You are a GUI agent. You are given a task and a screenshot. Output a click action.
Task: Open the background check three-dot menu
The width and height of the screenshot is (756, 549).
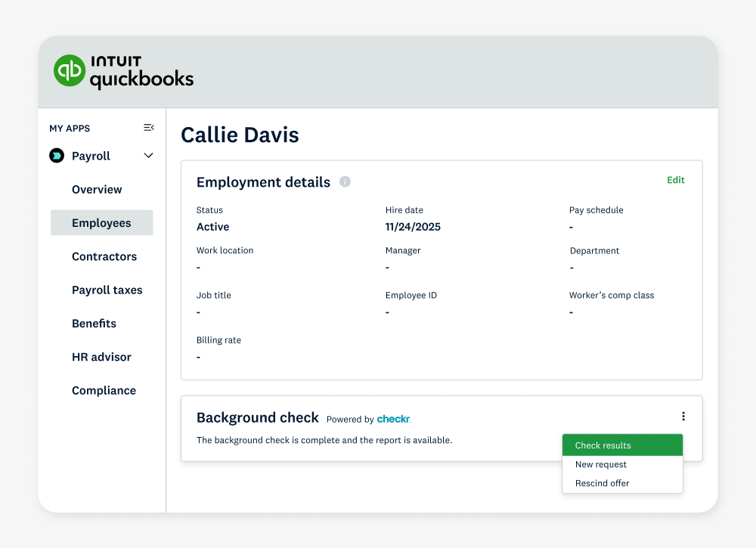(683, 417)
